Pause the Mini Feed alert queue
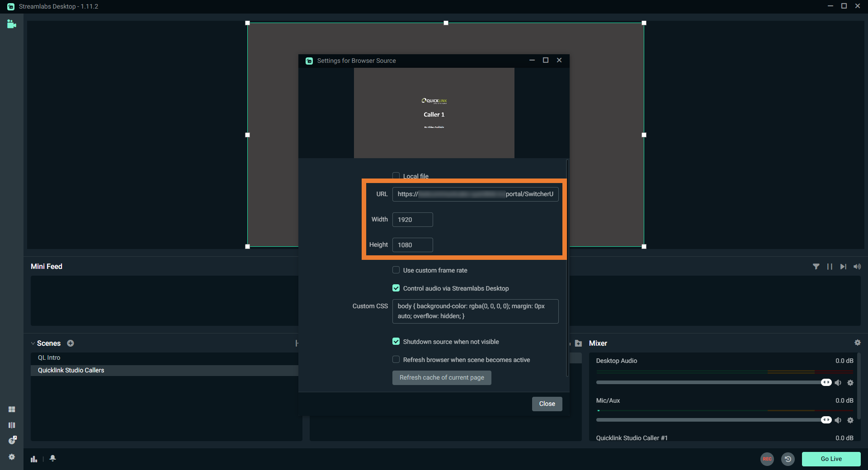This screenshot has height=470, width=868. pos(830,267)
